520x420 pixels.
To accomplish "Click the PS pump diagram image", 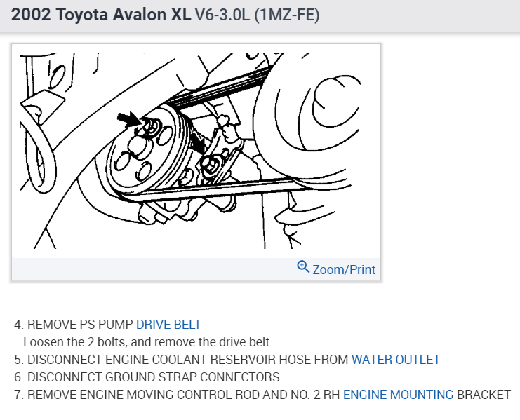I will click(196, 151).
